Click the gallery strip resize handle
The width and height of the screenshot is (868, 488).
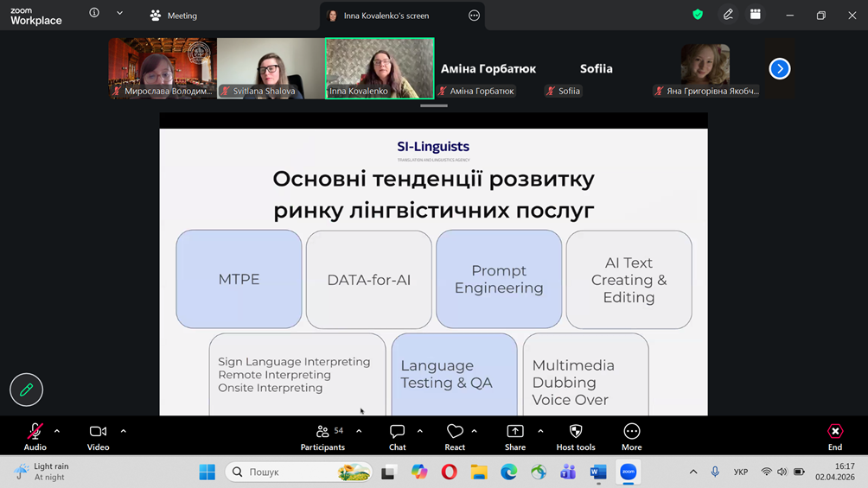pos(434,105)
